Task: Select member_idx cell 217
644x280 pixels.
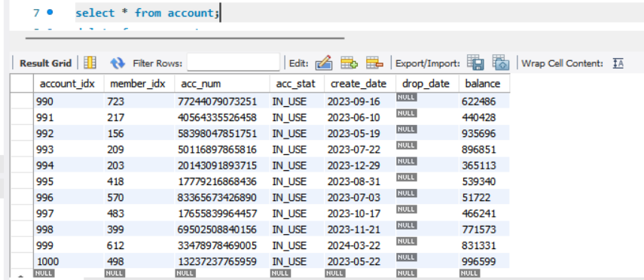Action: point(139,117)
